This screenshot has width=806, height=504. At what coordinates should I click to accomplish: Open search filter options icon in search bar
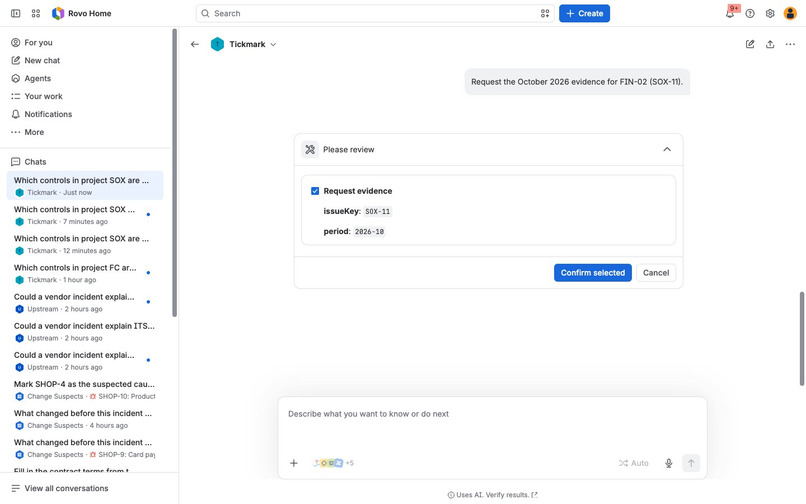point(545,13)
